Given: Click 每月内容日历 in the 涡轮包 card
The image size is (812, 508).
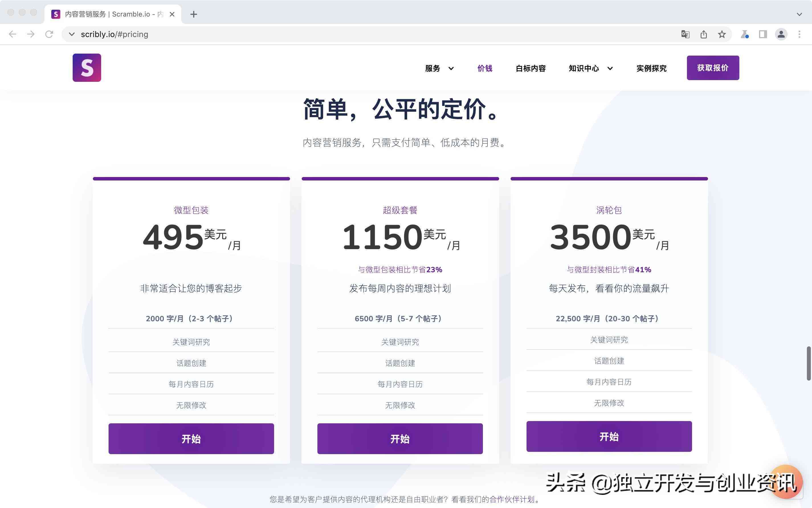Looking at the screenshot, I should click(609, 382).
